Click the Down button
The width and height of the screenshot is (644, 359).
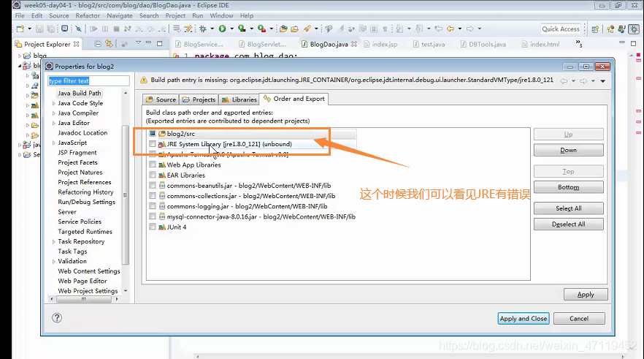coord(568,150)
